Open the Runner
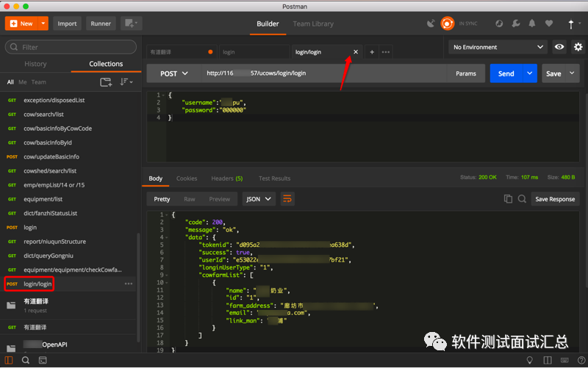This screenshot has height=368, width=588. 101,24
